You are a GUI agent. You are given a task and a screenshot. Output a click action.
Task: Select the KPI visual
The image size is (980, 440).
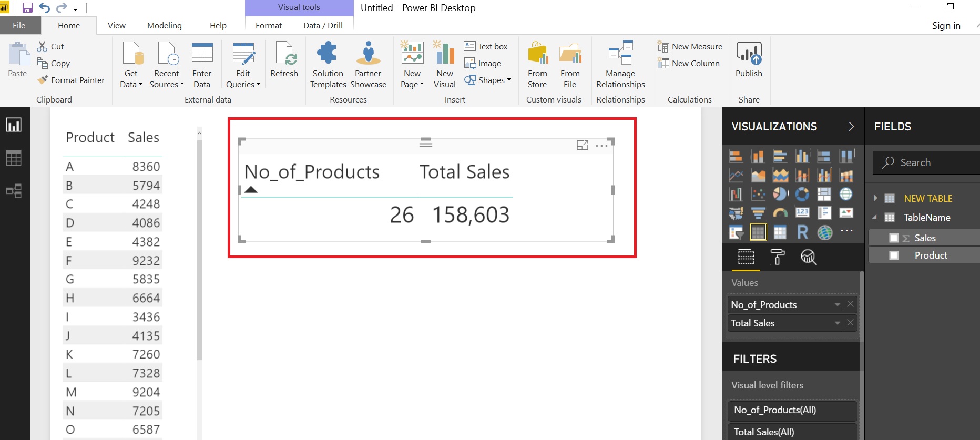tap(846, 213)
